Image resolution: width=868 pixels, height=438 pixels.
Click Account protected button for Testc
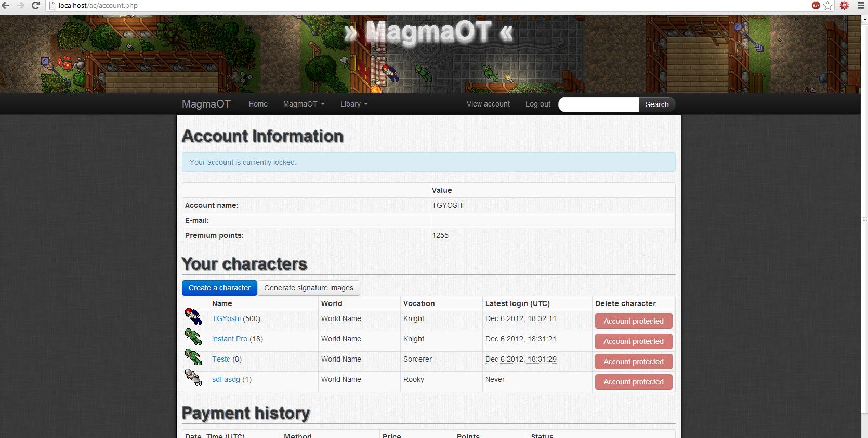[x=634, y=362]
